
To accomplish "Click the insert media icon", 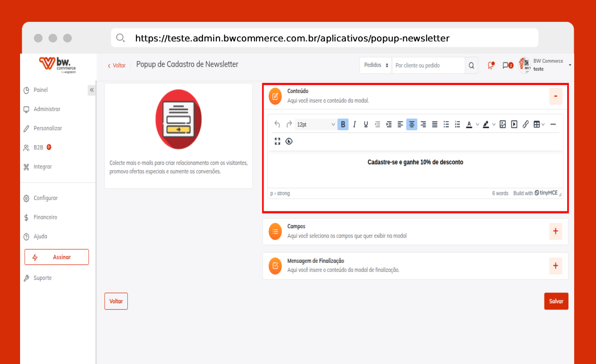I will point(514,125).
